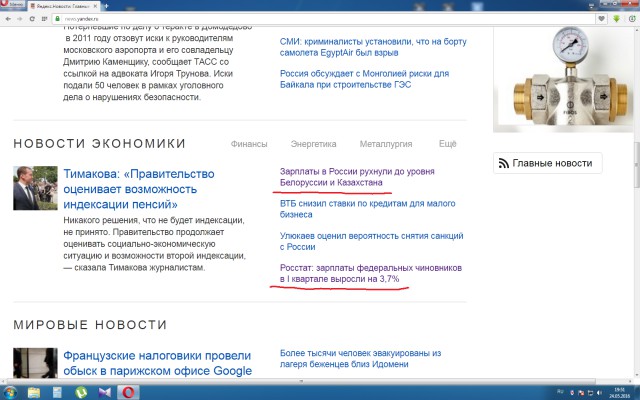
Task: Click the RSS feed icon
Action: coord(504,164)
